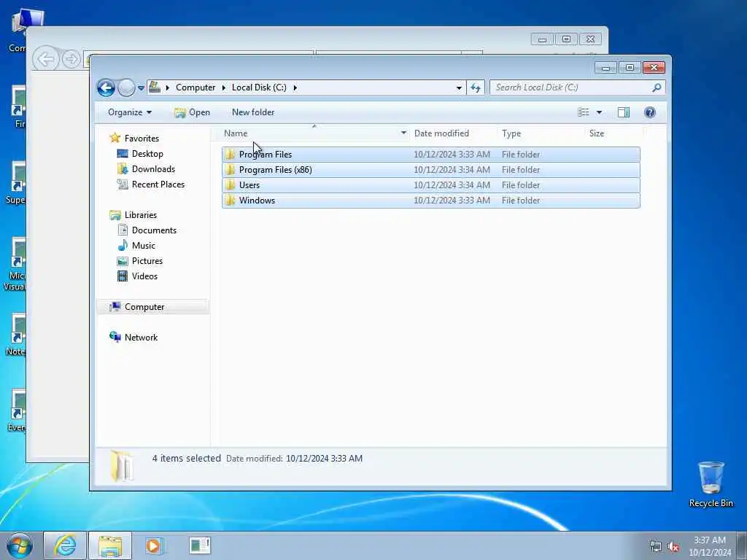Show the preview pane
Viewport: 747px width, 560px height.
click(624, 112)
